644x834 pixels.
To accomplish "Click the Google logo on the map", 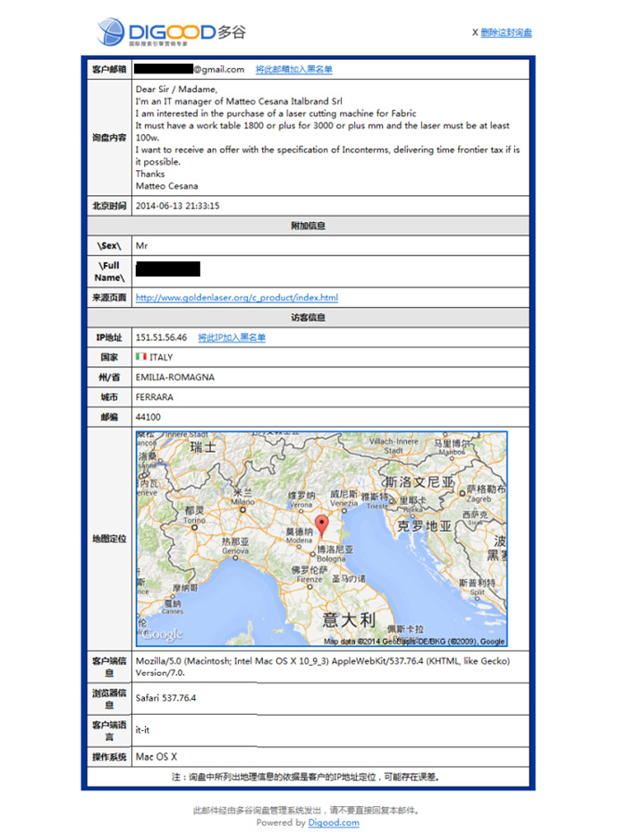I will 163,634.
